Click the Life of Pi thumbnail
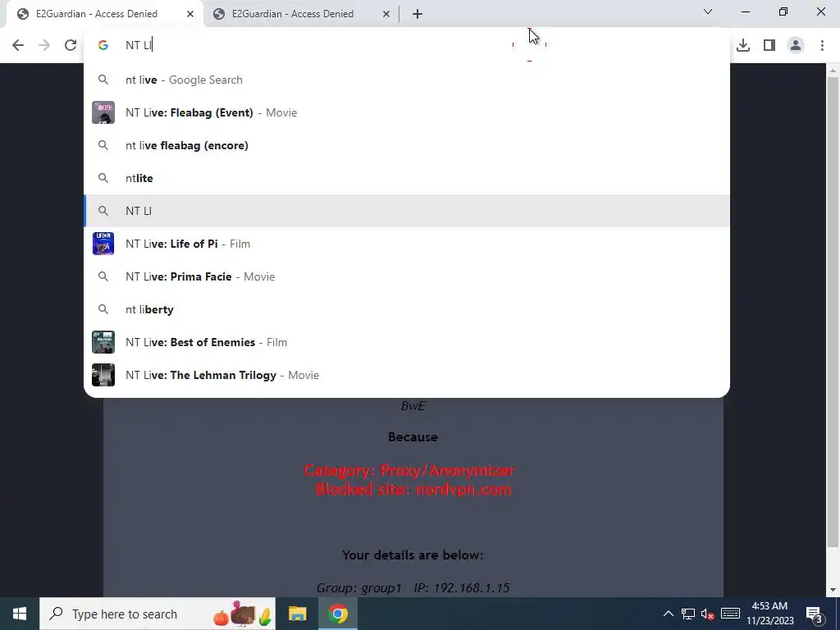This screenshot has height=630, width=840. 103,244
